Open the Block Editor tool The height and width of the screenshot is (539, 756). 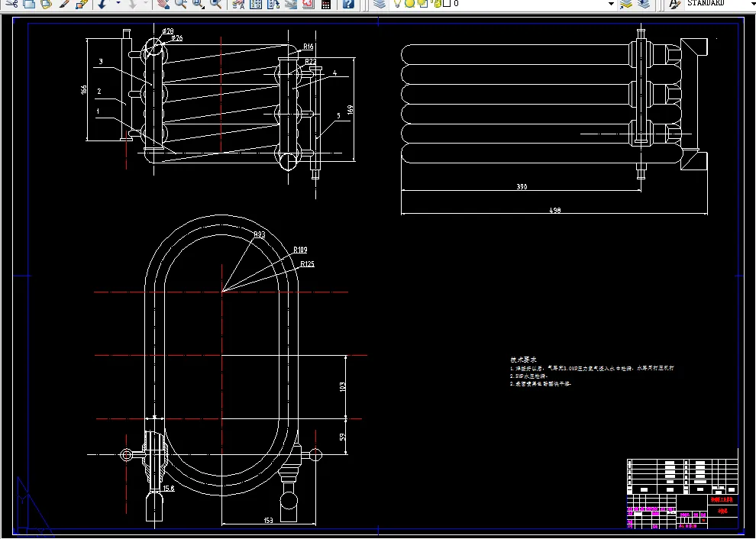82,3
